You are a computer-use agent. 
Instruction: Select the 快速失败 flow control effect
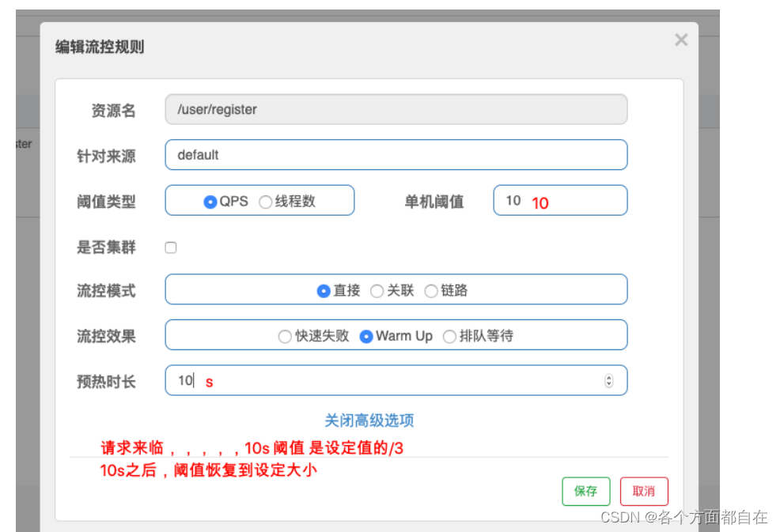pos(284,336)
